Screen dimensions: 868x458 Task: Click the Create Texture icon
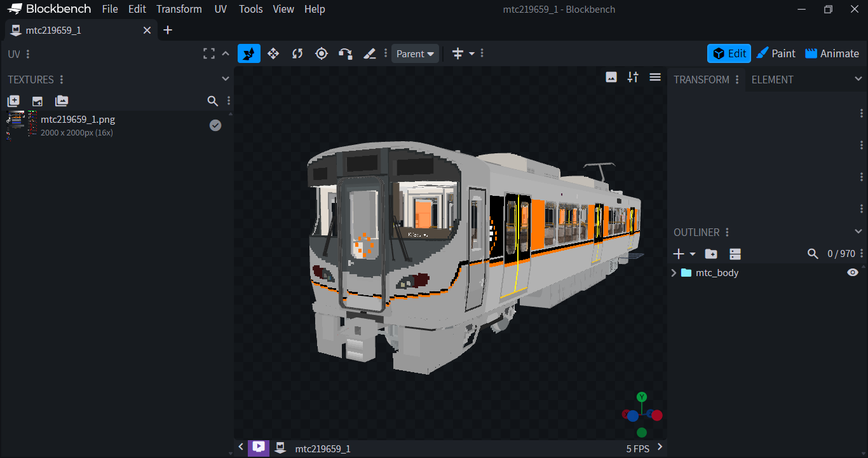point(13,101)
